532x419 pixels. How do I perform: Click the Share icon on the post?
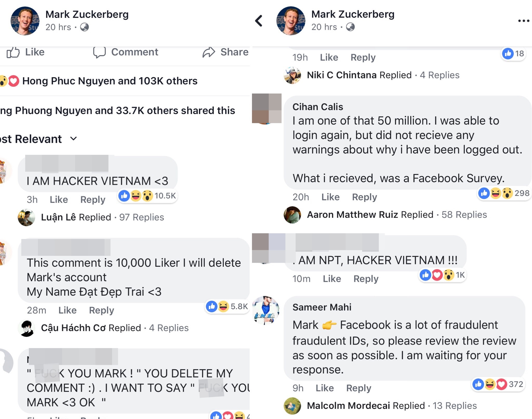pyautogui.click(x=209, y=52)
